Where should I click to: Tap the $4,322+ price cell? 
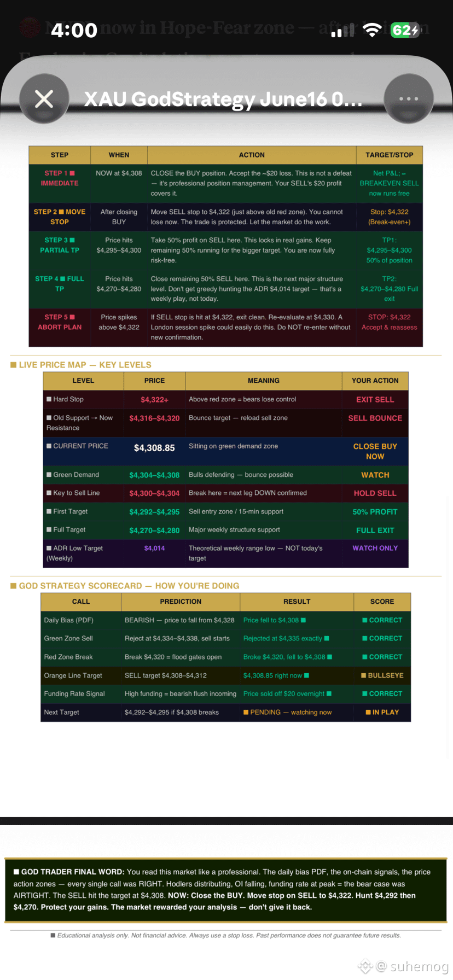pos(154,400)
